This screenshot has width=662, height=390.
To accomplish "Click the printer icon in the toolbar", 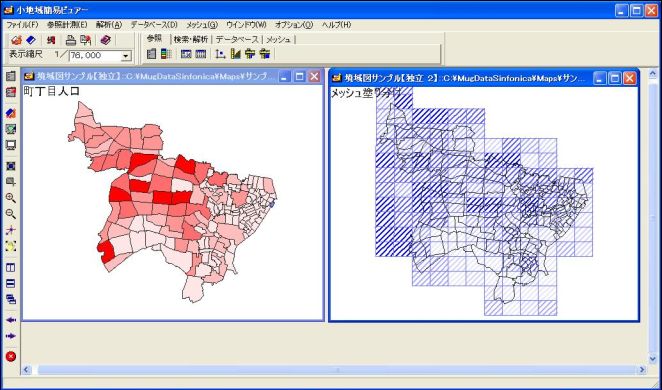I will coord(71,40).
